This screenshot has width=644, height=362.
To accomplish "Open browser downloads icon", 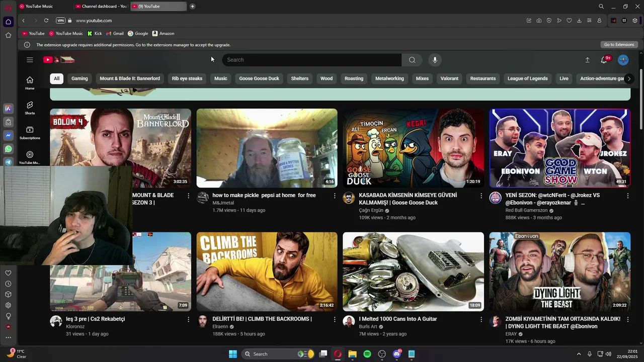I will (579, 21).
